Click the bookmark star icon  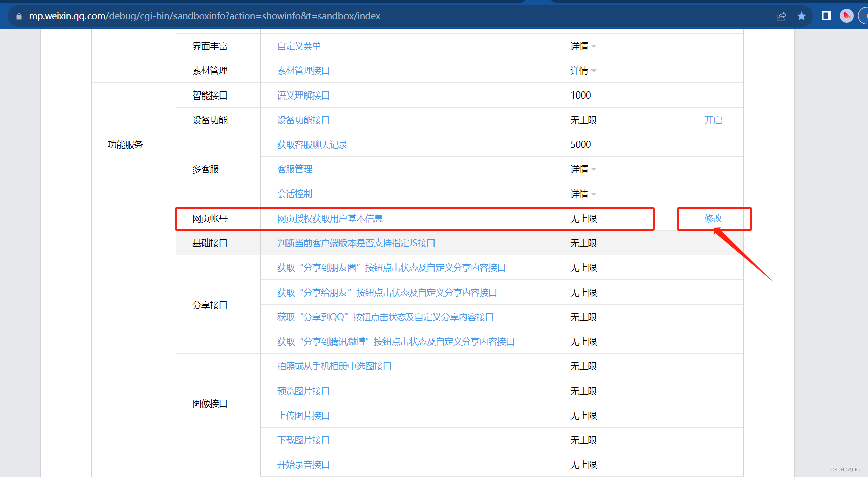802,16
